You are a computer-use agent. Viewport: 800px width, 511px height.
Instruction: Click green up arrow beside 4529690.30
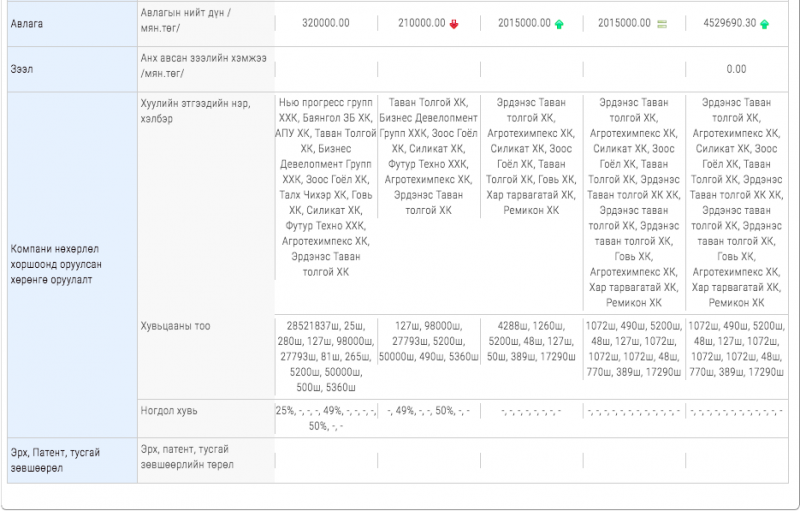click(x=764, y=24)
